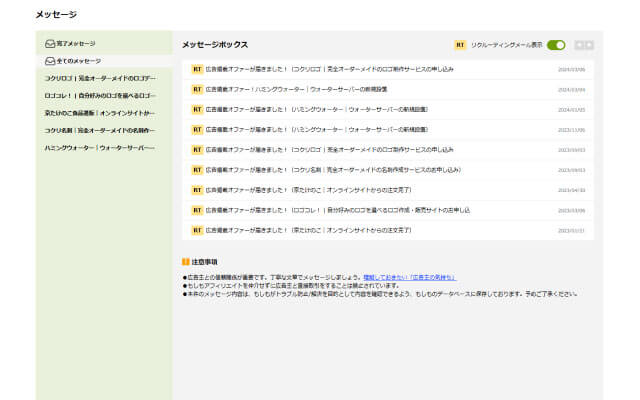640x400 pixels.
Task: Open the コクリ名刺 advertiser thread in sidebar
Action: [x=100, y=131]
